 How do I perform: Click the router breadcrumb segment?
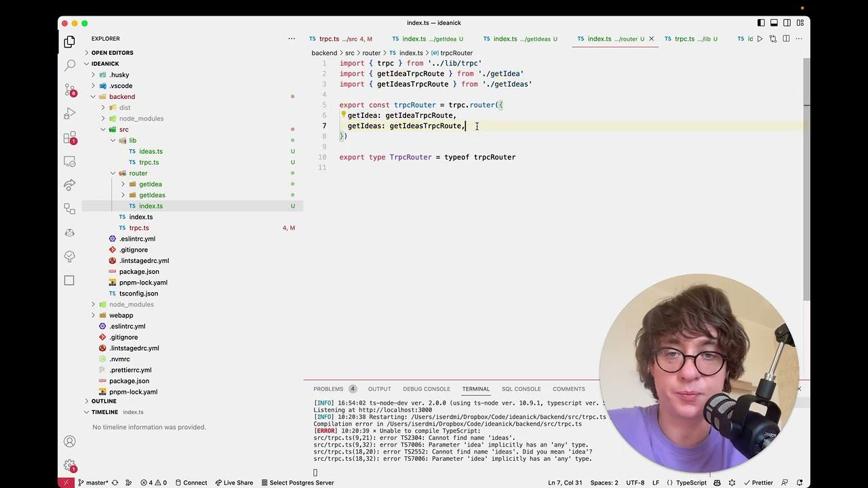(372, 53)
